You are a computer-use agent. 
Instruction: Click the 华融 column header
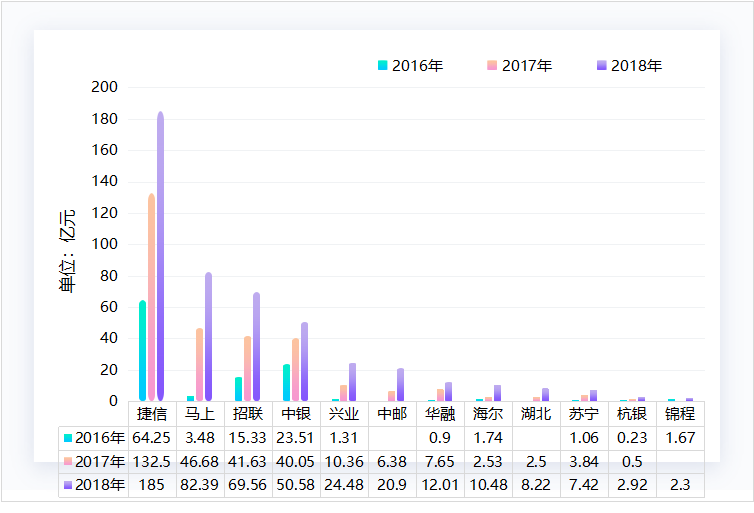point(440,413)
